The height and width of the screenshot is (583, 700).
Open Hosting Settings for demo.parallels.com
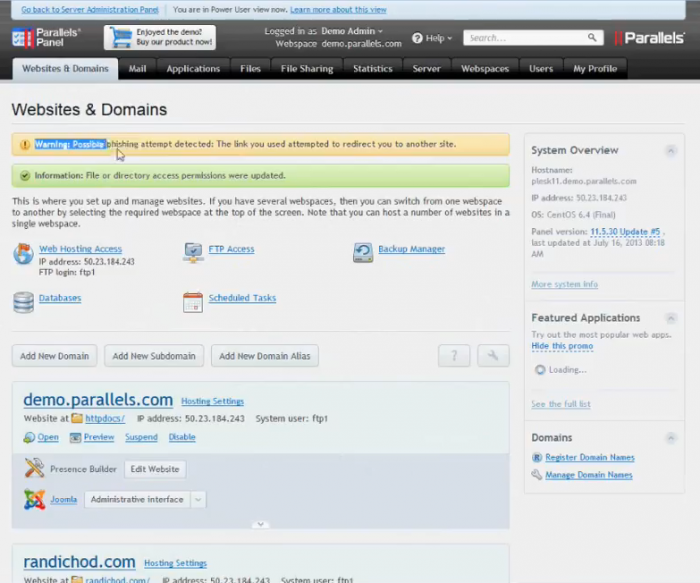click(x=212, y=401)
